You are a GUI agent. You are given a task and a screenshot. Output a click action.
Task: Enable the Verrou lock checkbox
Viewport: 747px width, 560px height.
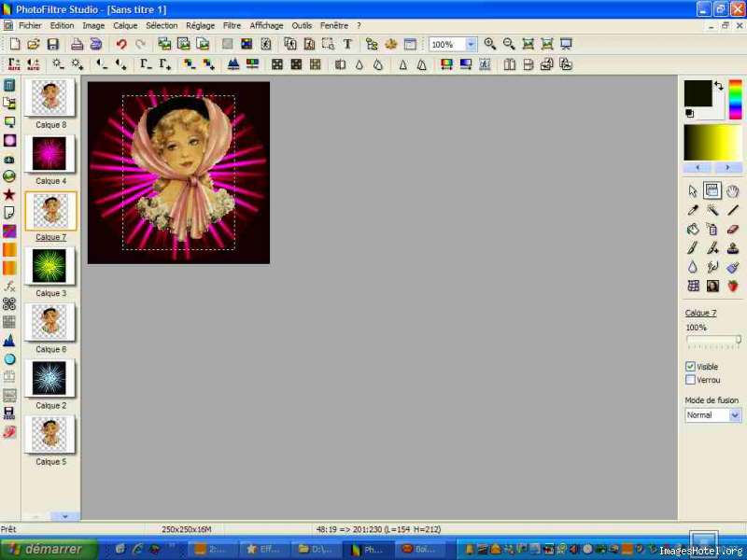pos(690,380)
